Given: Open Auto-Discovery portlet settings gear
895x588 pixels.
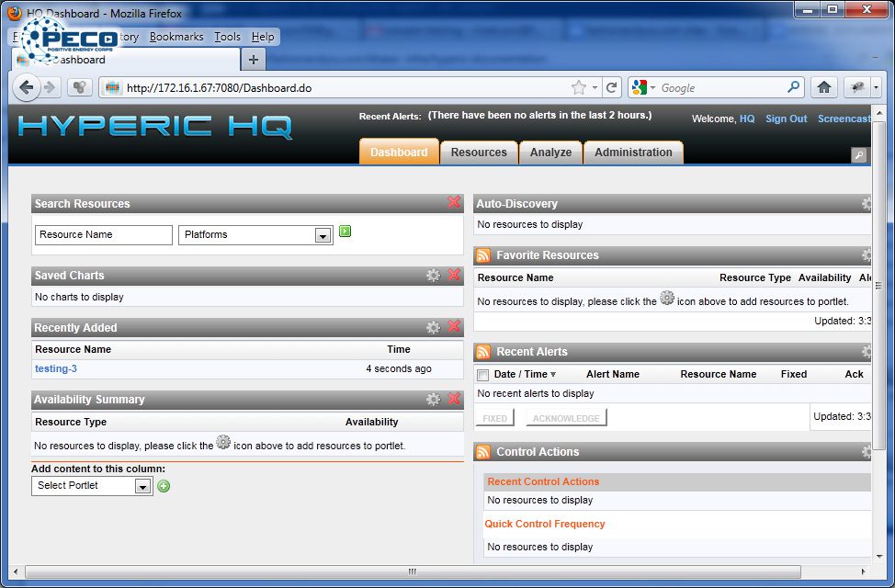Looking at the screenshot, I should point(867,204).
